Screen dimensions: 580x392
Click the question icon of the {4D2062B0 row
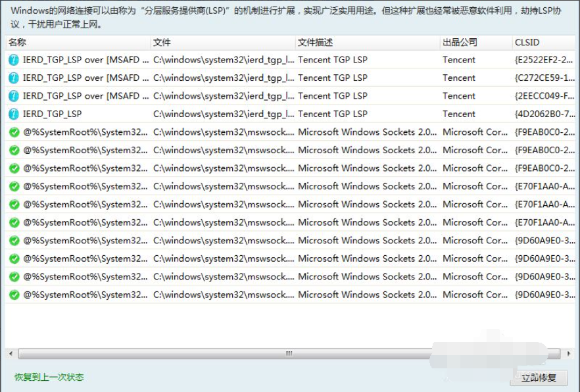[14, 114]
